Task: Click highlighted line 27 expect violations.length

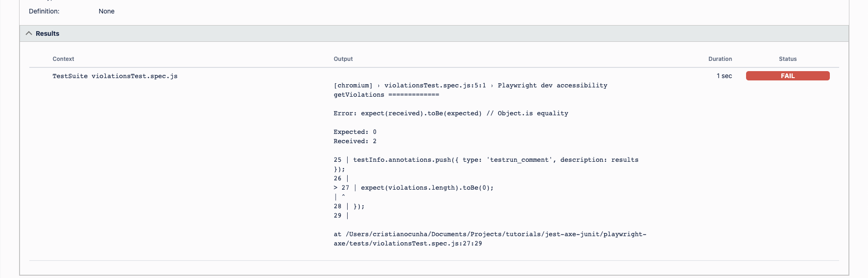Action: pos(414,188)
